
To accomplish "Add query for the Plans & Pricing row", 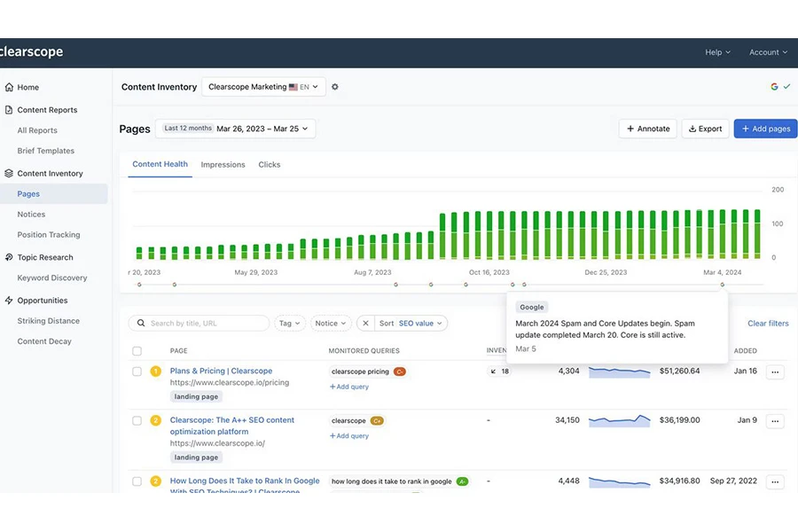I will pyautogui.click(x=349, y=387).
